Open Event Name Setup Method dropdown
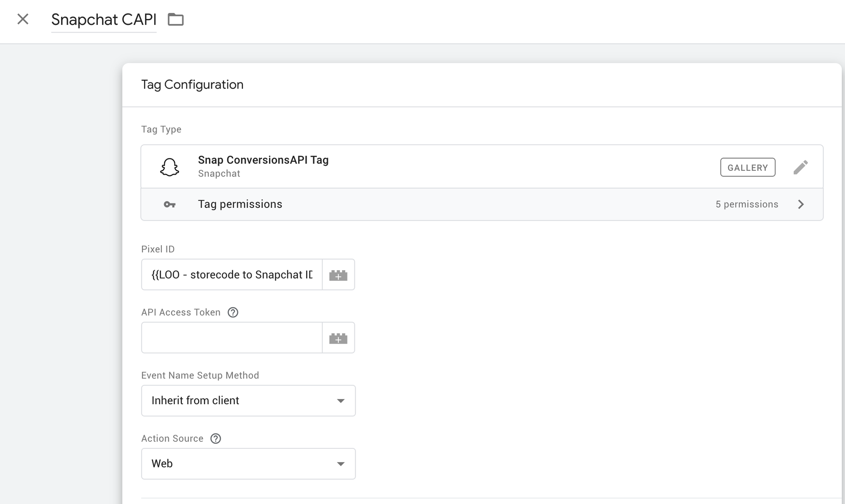 [248, 400]
